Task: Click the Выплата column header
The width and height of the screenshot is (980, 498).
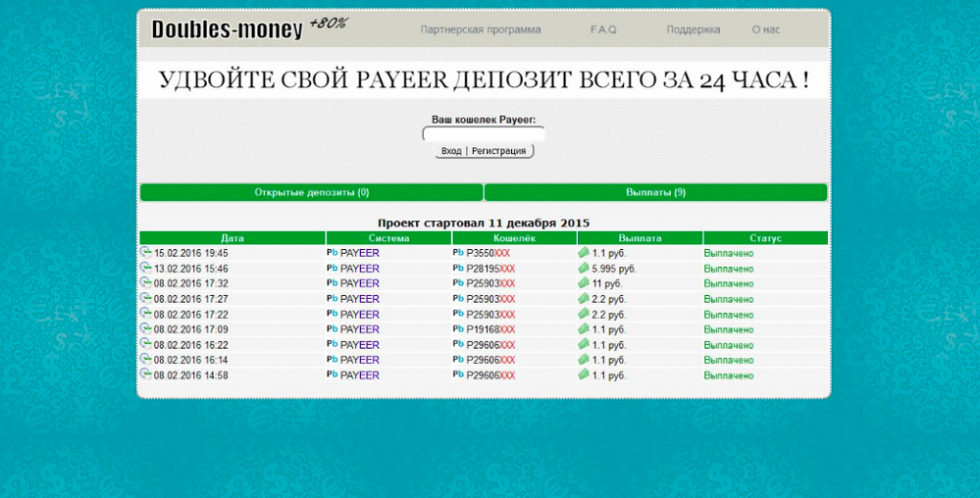Action: click(x=640, y=238)
